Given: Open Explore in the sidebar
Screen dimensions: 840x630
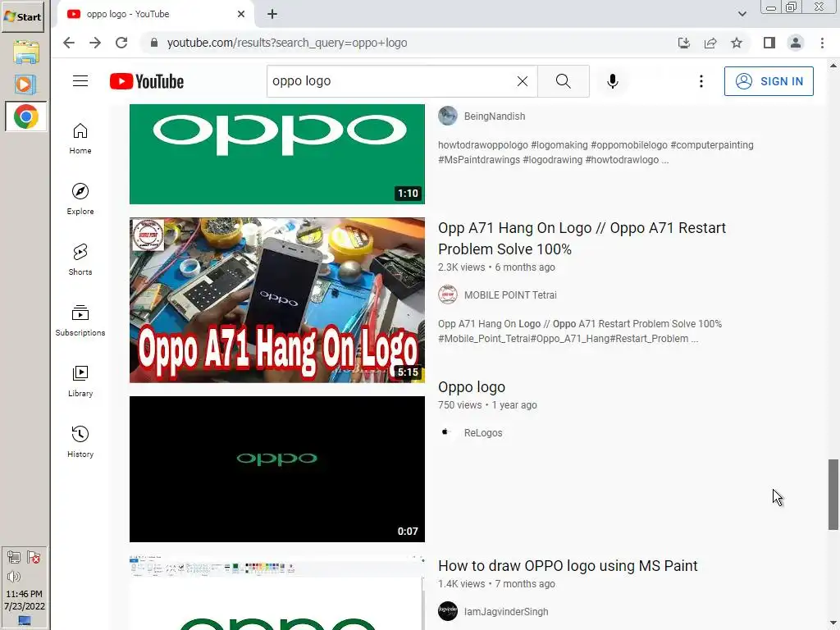Looking at the screenshot, I should click(80, 199).
